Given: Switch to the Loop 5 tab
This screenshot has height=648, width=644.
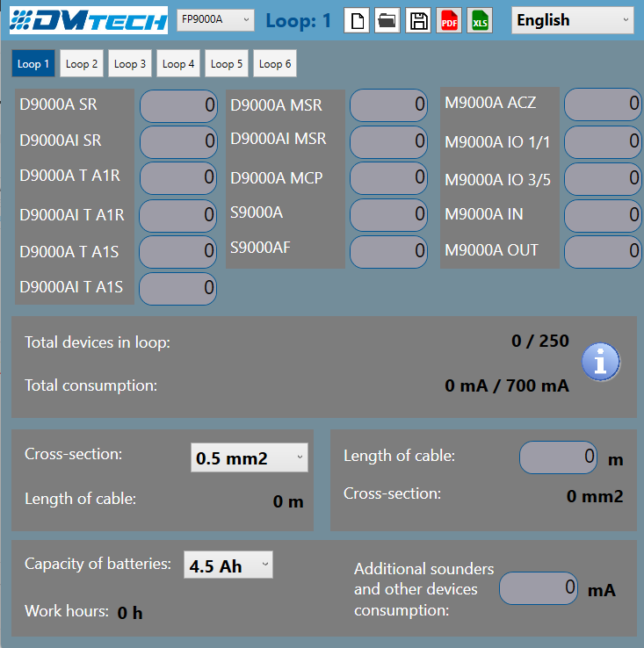Looking at the screenshot, I should pyautogui.click(x=227, y=63).
